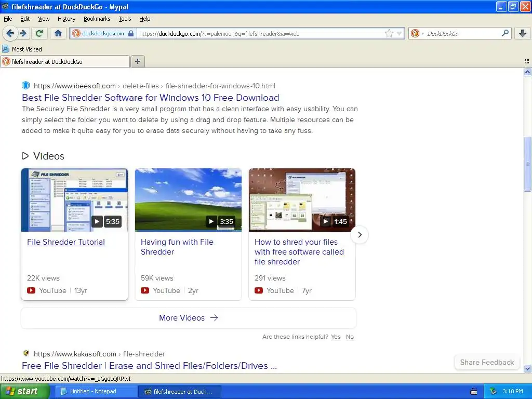The height and width of the screenshot is (399, 532).
Task: Open the History menu
Action: pyautogui.click(x=66, y=19)
